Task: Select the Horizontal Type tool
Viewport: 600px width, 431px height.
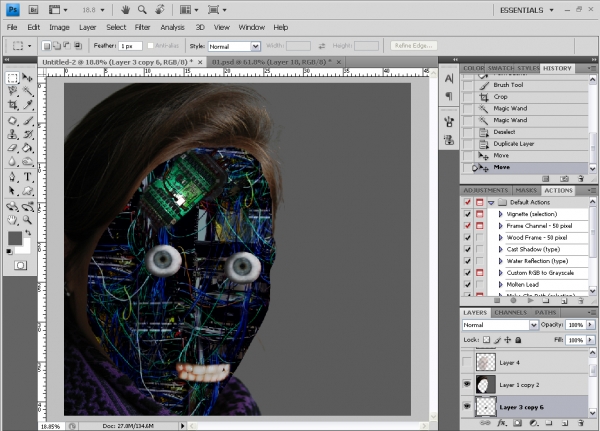Action: tap(27, 177)
